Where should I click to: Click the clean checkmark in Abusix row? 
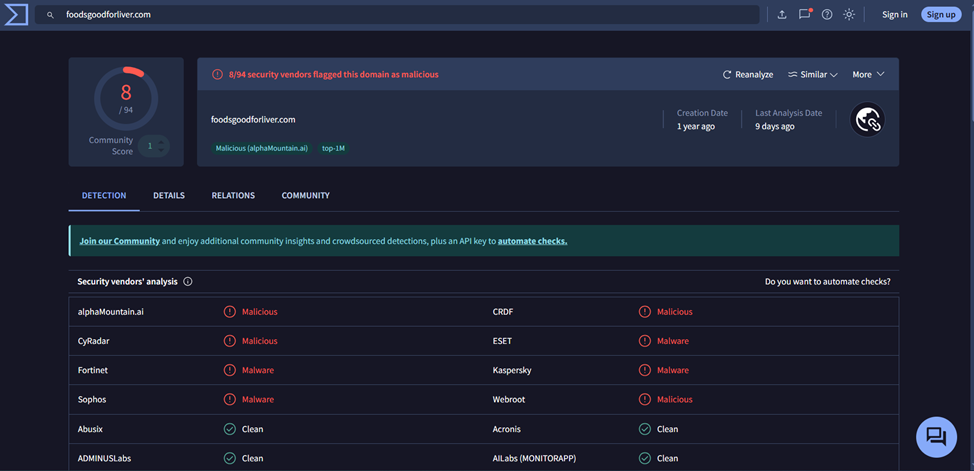[x=229, y=429]
